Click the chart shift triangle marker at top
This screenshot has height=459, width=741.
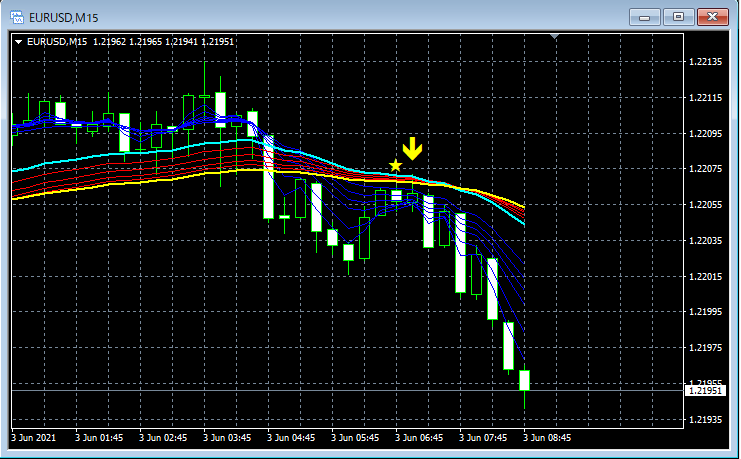tap(555, 36)
